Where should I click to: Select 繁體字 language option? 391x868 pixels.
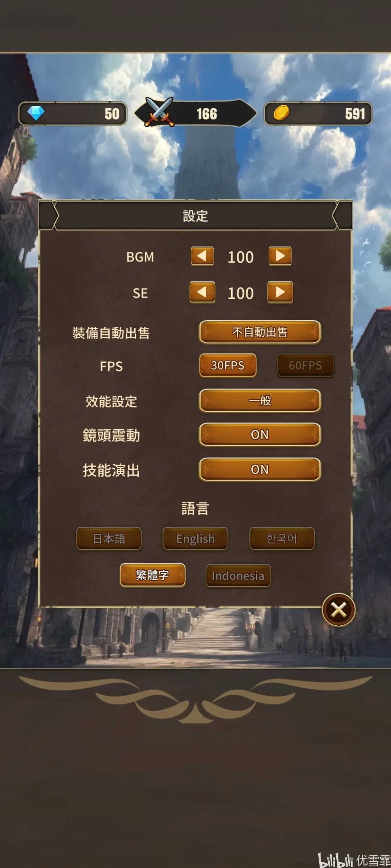pyautogui.click(x=152, y=575)
